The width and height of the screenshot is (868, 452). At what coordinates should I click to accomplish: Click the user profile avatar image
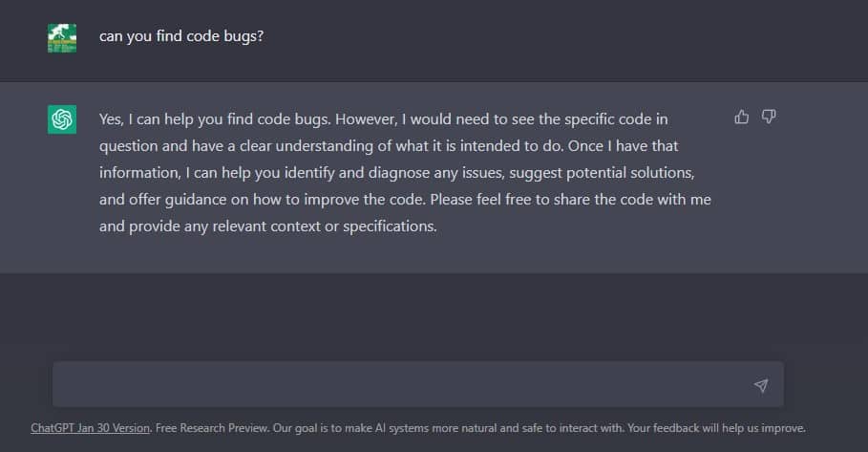(62, 38)
